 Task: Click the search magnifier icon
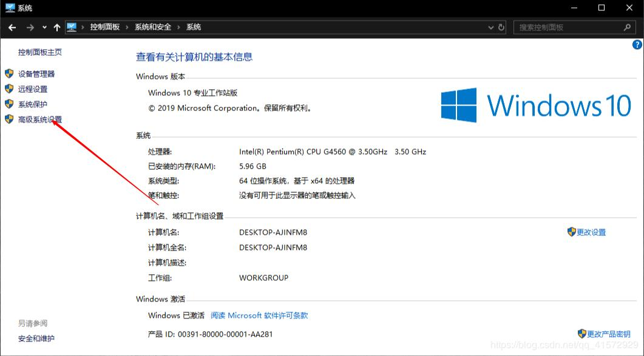pos(627,27)
